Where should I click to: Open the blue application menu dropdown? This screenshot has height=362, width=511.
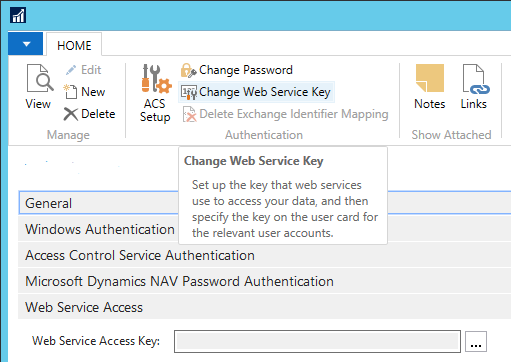26,44
